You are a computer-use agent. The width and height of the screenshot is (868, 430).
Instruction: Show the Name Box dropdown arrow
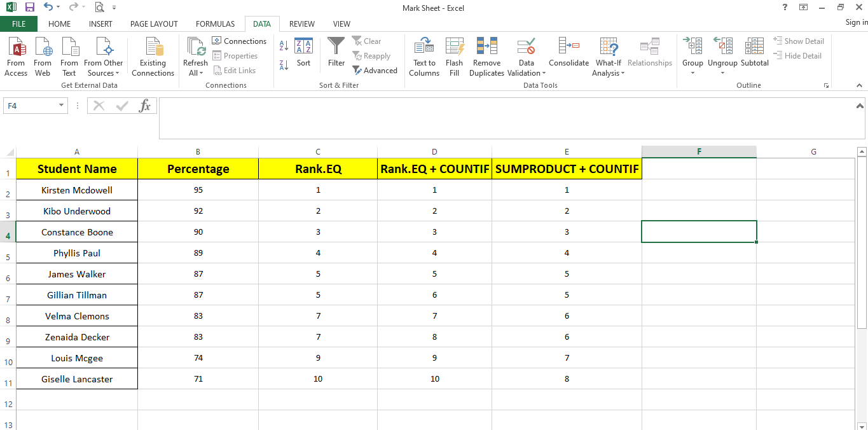point(62,105)
